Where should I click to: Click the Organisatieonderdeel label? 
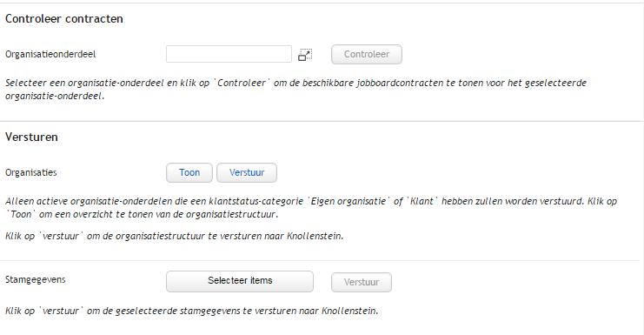tap(50, 54)
